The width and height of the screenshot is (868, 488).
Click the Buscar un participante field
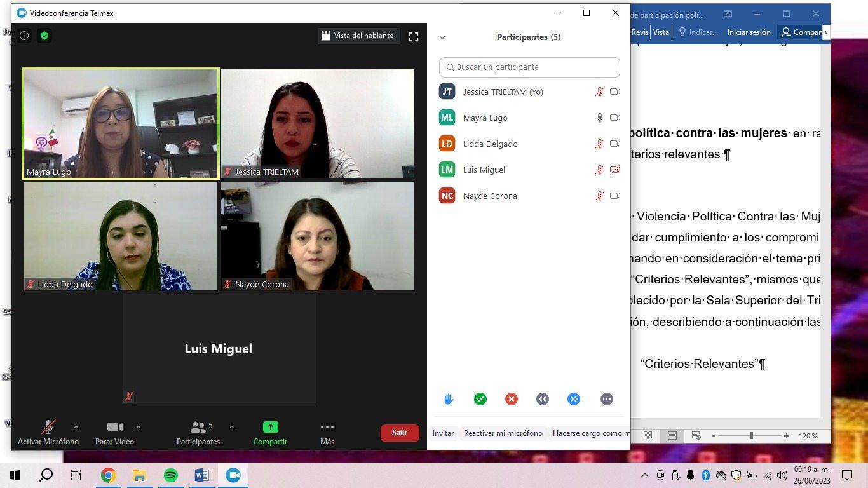[x=529, y=67]
